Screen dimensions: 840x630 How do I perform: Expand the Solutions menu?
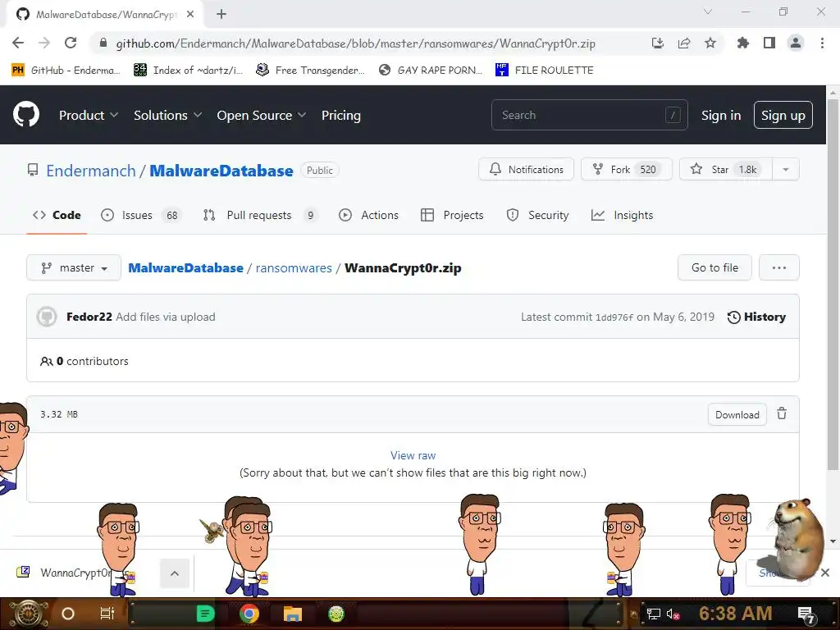(167, 115)
